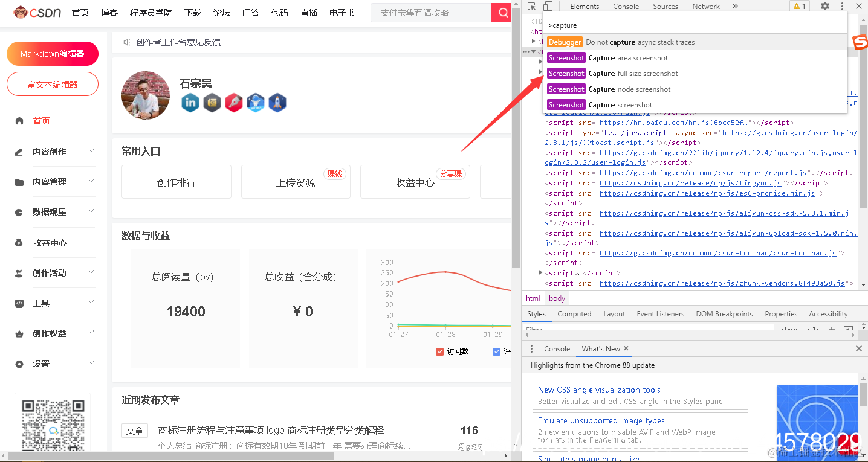
Task: Toggle the 访问数 chart legend checkbox
Action: (x=440, y=351)
